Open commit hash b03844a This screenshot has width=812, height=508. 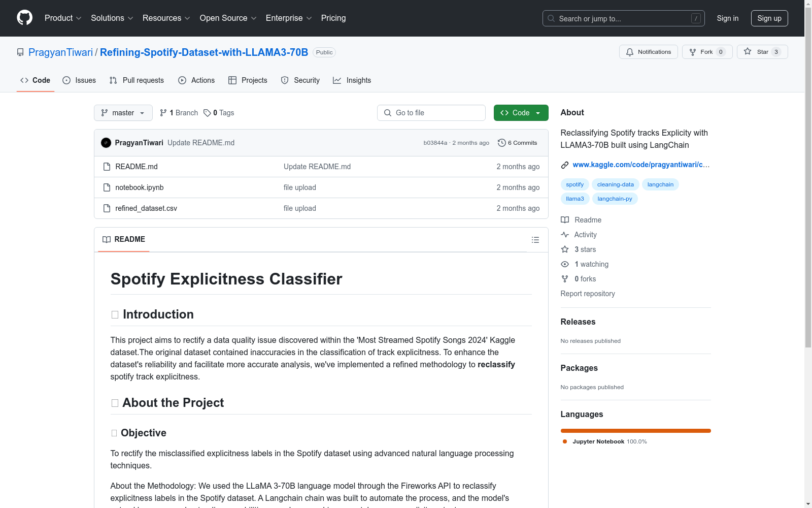click(x=435, y=143)
